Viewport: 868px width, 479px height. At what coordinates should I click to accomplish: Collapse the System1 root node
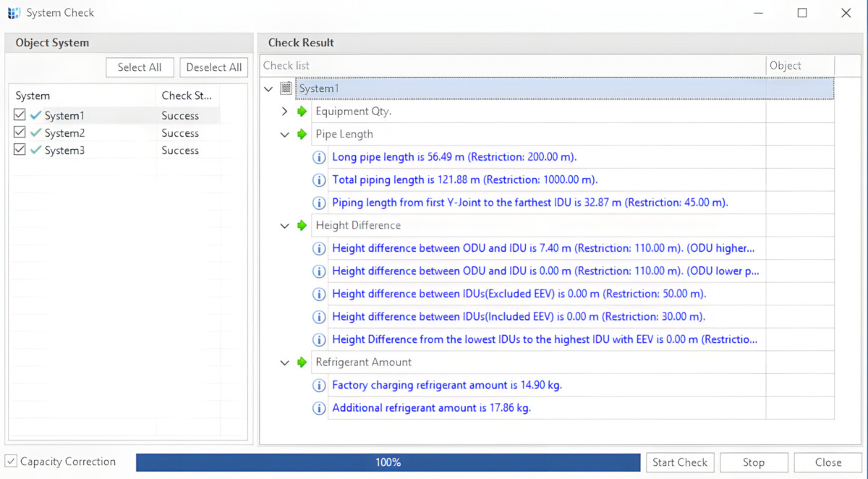[268, 89]
